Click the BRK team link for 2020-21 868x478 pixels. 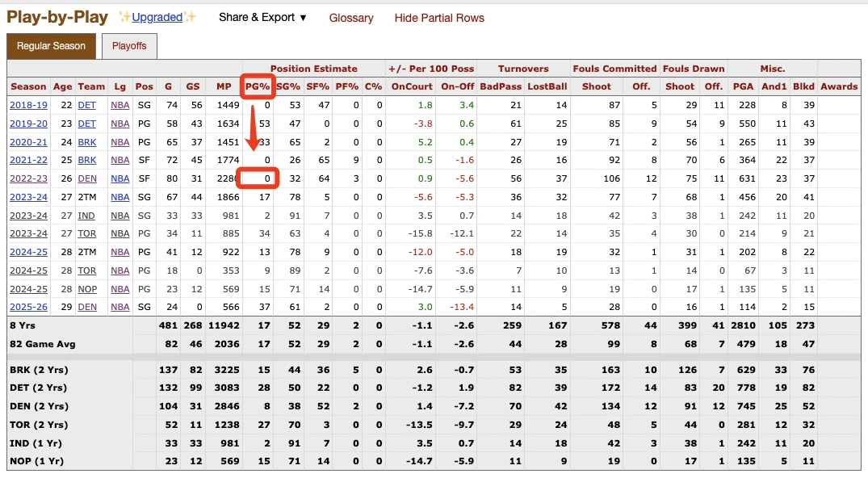(x=87, y=142)
